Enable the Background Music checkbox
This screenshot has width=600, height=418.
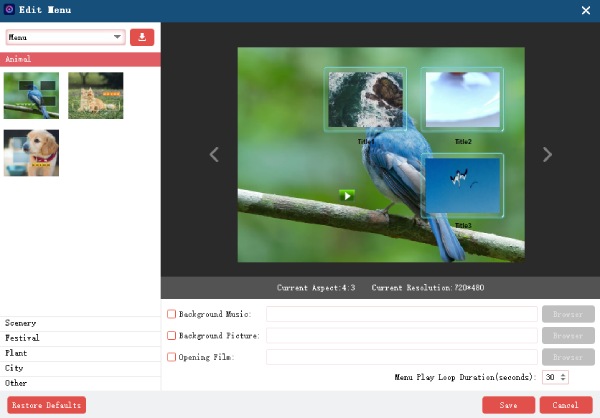click(x=171, y=314)
